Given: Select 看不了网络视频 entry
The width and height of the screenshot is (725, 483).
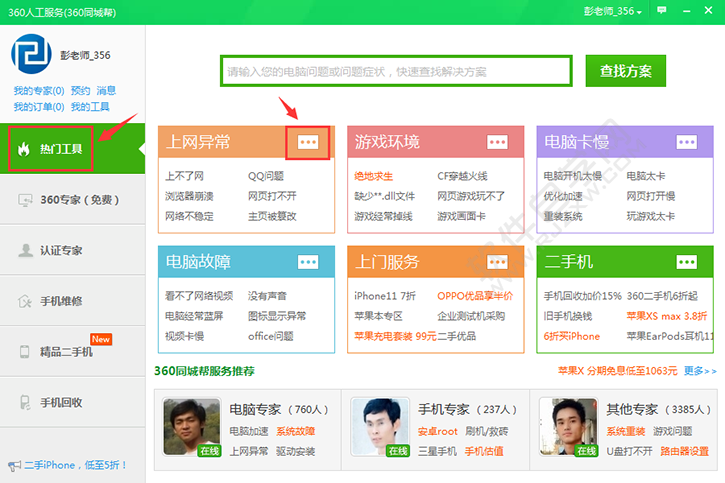Looking at the screenshot, I should [x=199, y=296].
